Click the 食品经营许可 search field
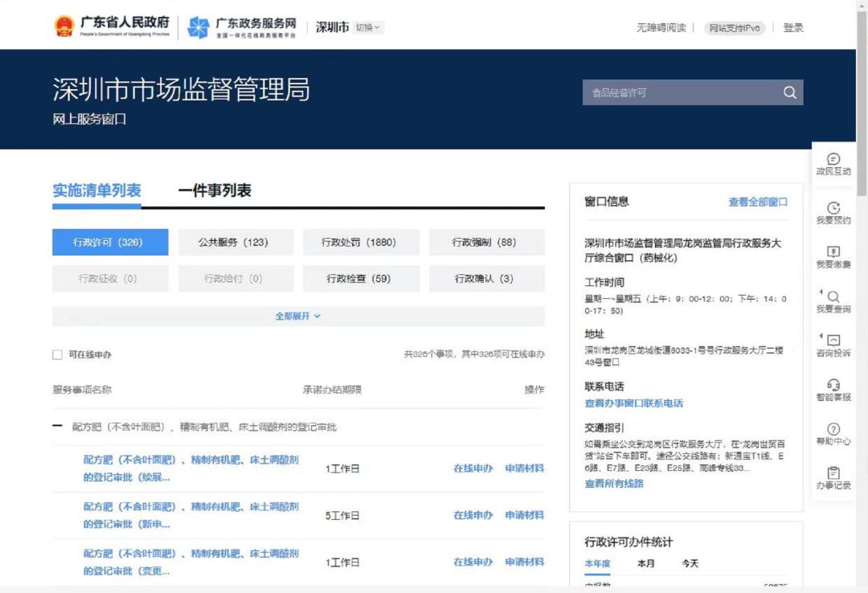 pos(679,92)
